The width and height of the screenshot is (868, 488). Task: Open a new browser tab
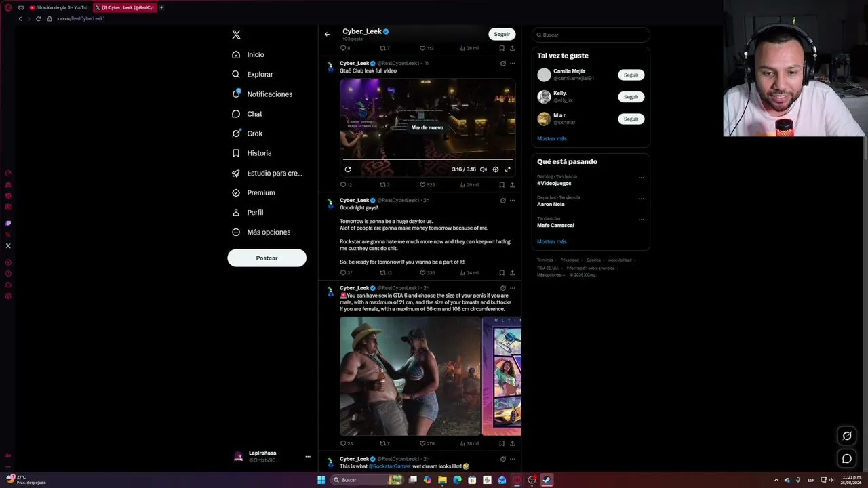161,7
